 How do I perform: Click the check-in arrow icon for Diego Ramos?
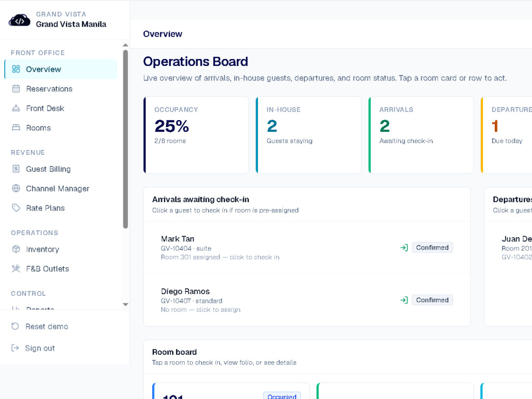(404, 300)
